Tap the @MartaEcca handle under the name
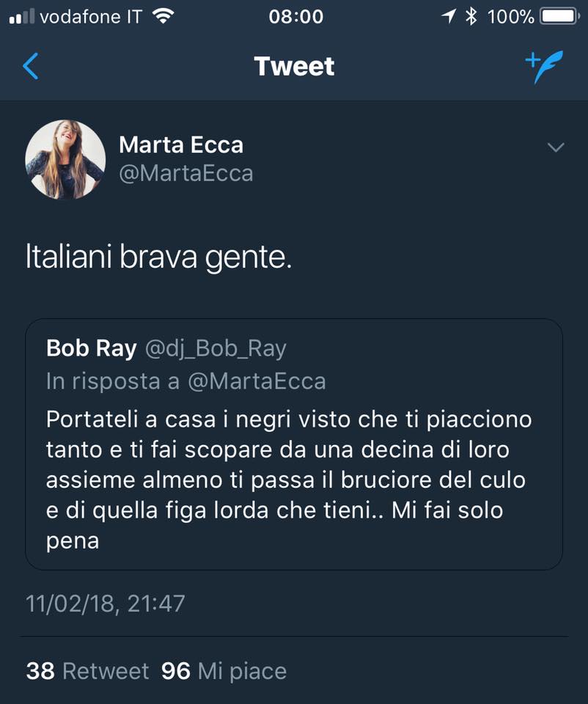Image resolution: width=588 pixels, height=704 pixels. point(185,173)
